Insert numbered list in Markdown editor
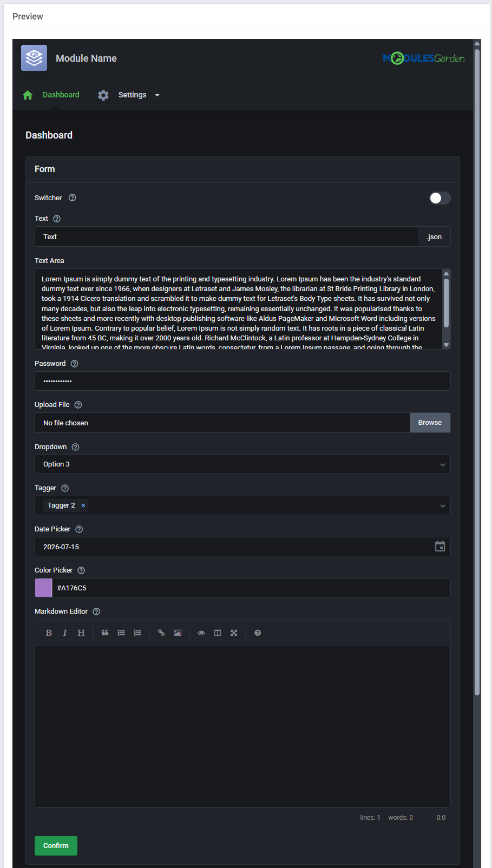This screenshot has width=492, height=868. (137, 633)
